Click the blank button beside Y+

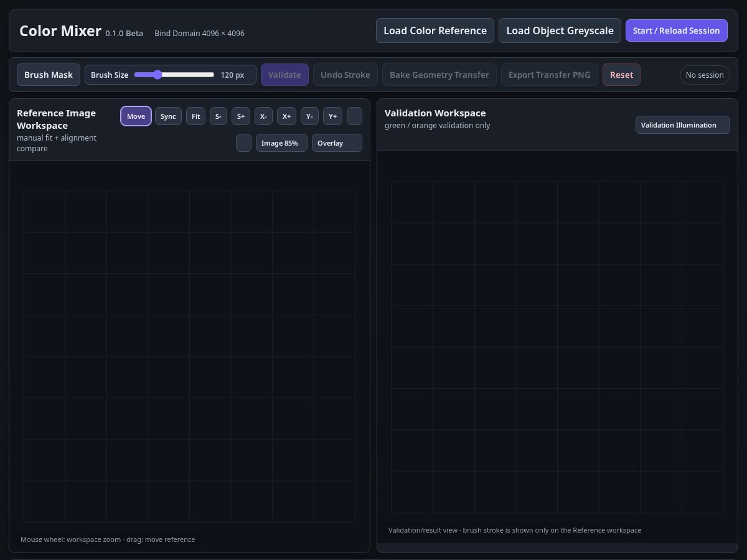tap(354, 116)
